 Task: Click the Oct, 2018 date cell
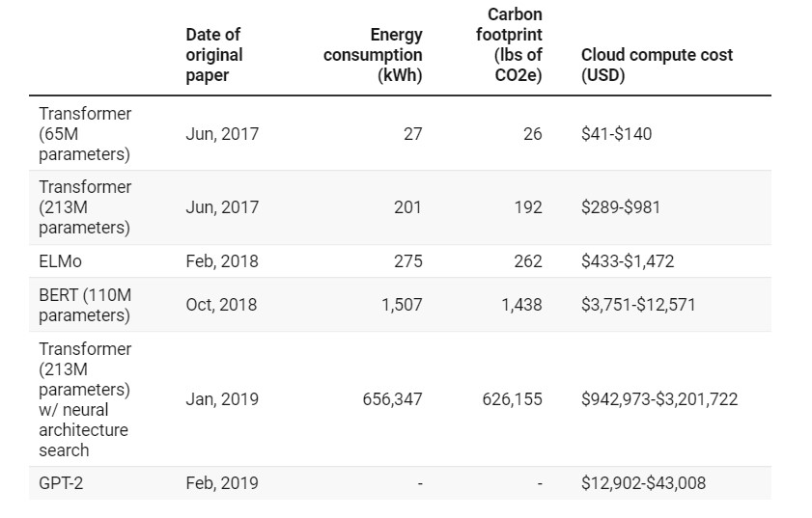coord(221,305)
